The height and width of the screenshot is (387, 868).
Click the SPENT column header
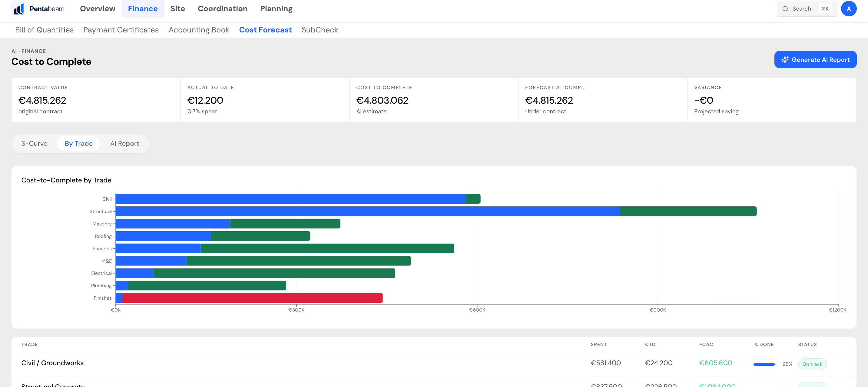tap(598, 345)
